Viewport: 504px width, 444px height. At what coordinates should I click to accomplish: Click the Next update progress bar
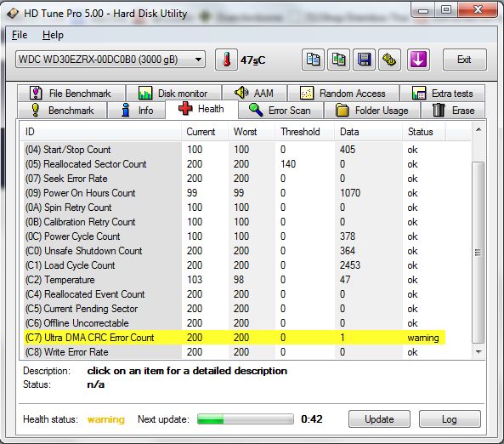pyautogui.click(x=246, y=419)
